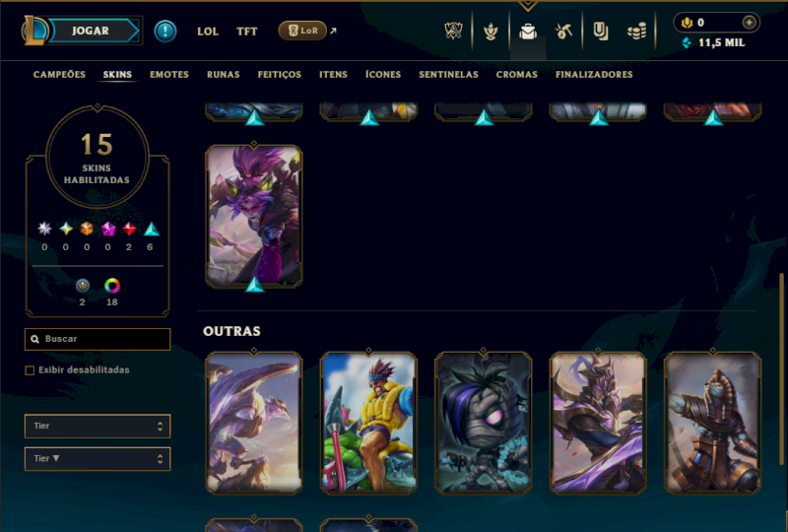
Task: Add RP with the plus icon
Action: point(749,23)
